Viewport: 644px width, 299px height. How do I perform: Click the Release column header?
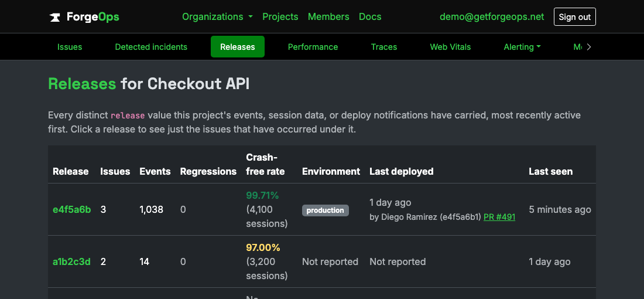71,172
